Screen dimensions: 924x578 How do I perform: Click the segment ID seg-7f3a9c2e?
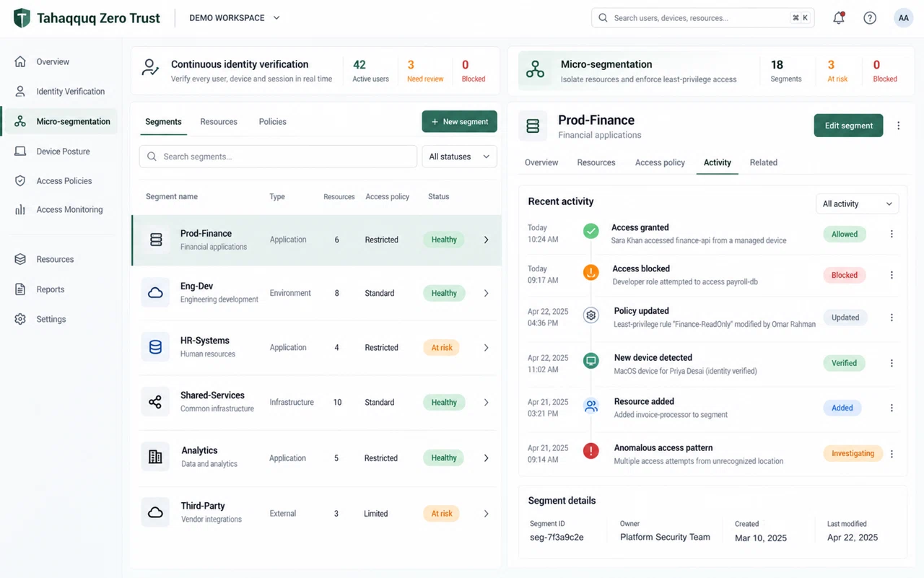[x=557, y=538]
